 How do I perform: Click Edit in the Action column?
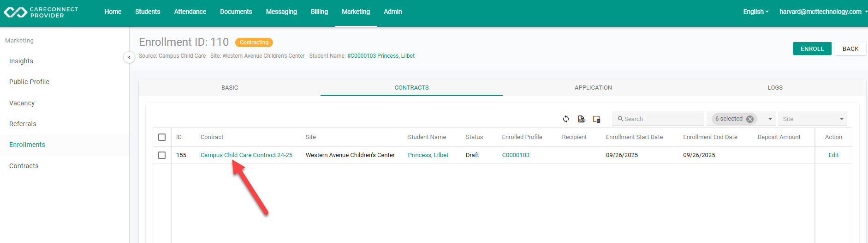tap(833, 155)
